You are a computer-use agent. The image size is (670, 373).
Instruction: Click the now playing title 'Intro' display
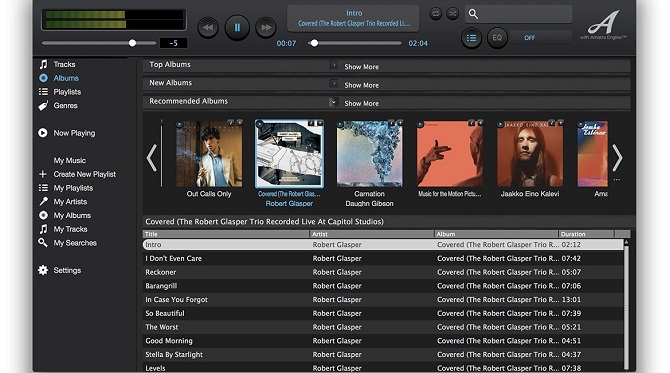(x=354, y=13)
